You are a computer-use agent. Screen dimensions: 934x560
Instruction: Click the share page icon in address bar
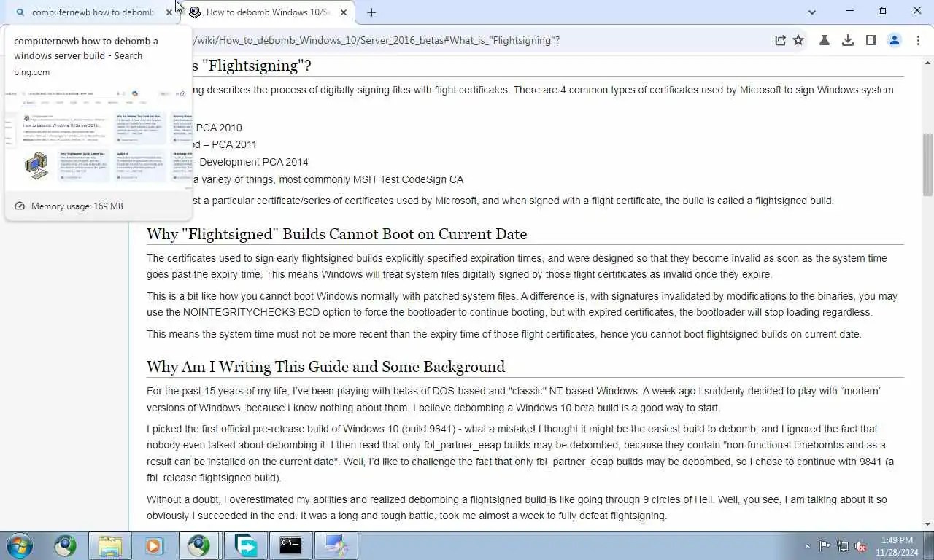(x=780, y=40)
